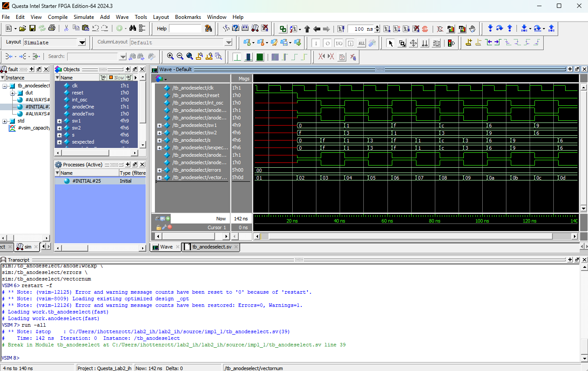Switch to the tb_anodeselect.sv tab
588x371 pixels.
211,247
